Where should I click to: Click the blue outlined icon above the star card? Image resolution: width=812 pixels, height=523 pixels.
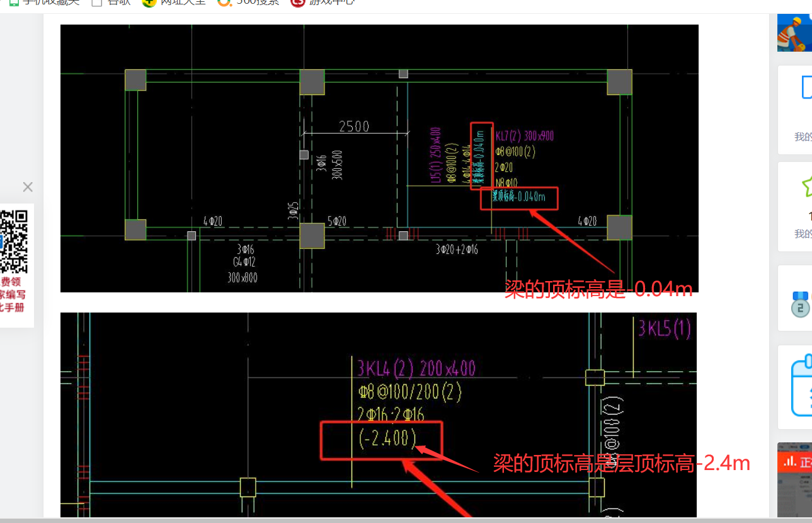pyautogui.click(x=806, y=87)
